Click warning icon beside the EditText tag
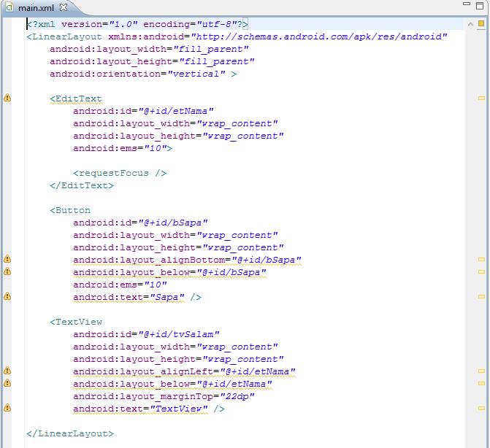This screenshot has width=490, height=448. point(7,98)
